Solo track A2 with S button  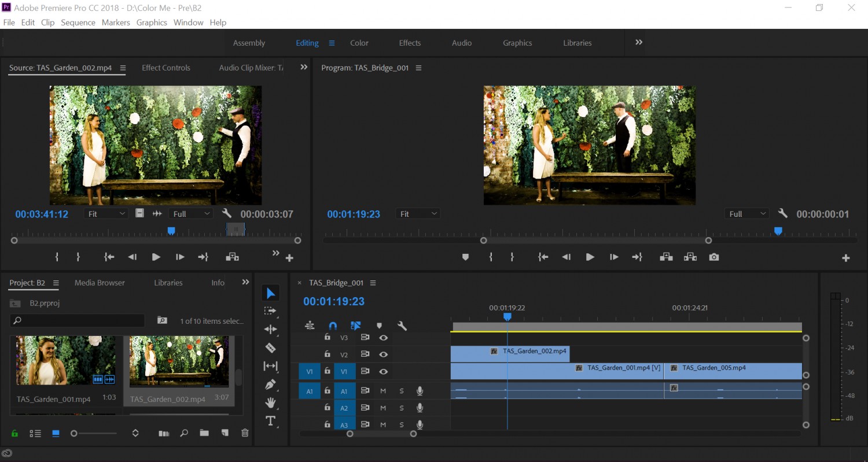[402, 408]
